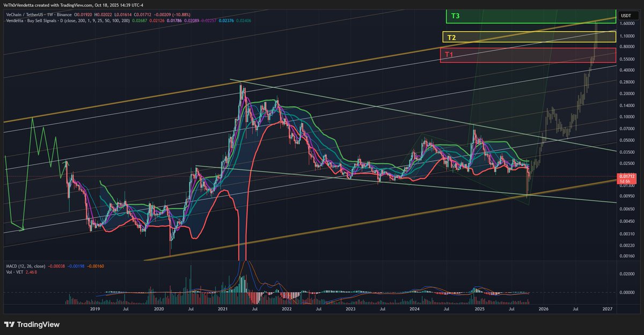644x335 pixels.
Task: Click the 2023 label on time axis
Action: tap(350, 309)
